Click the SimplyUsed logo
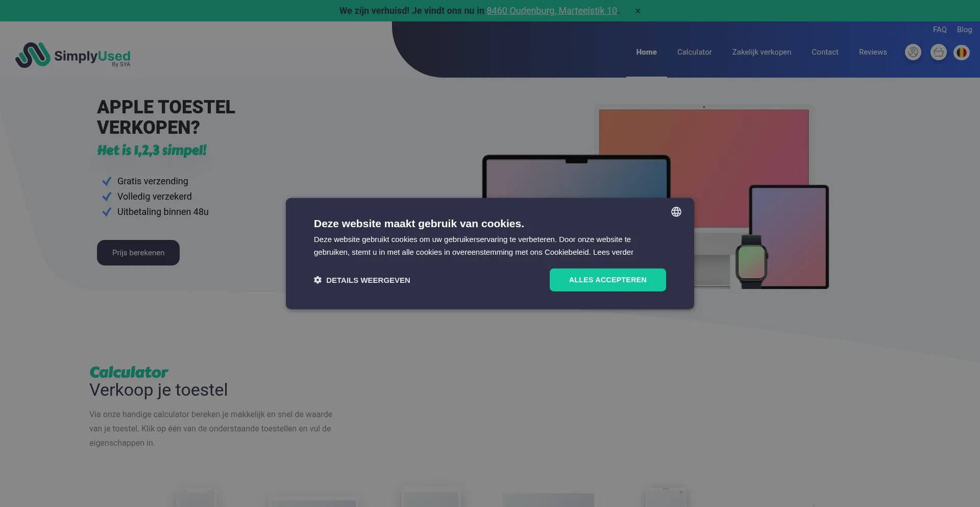 (x=73, y=55)
